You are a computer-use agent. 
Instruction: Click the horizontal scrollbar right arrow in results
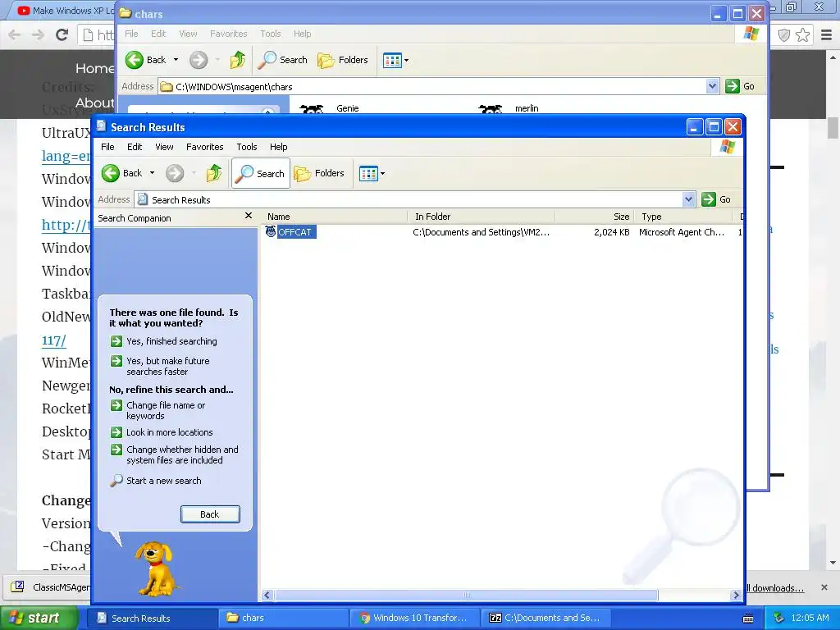736,596
